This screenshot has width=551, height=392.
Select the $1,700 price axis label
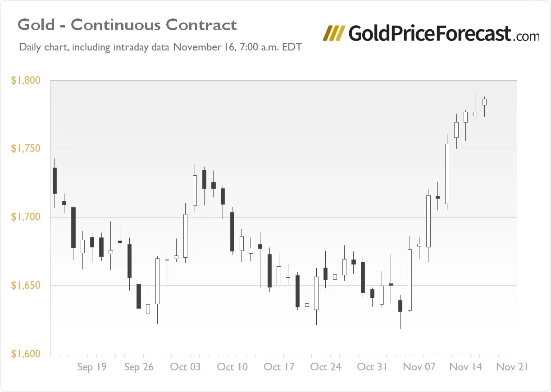[x=26, y=217]
